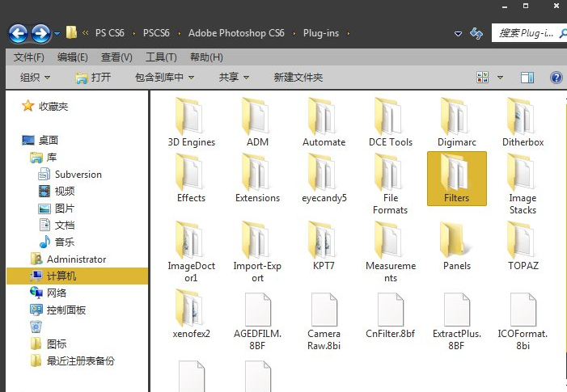Select the 图片 library

pyautogui.click(x=65, y=208)
